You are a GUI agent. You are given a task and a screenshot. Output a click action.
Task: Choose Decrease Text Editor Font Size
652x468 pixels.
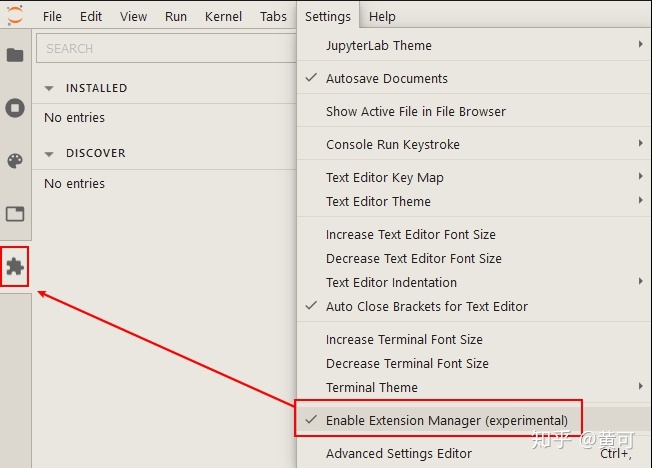[474, 258]
